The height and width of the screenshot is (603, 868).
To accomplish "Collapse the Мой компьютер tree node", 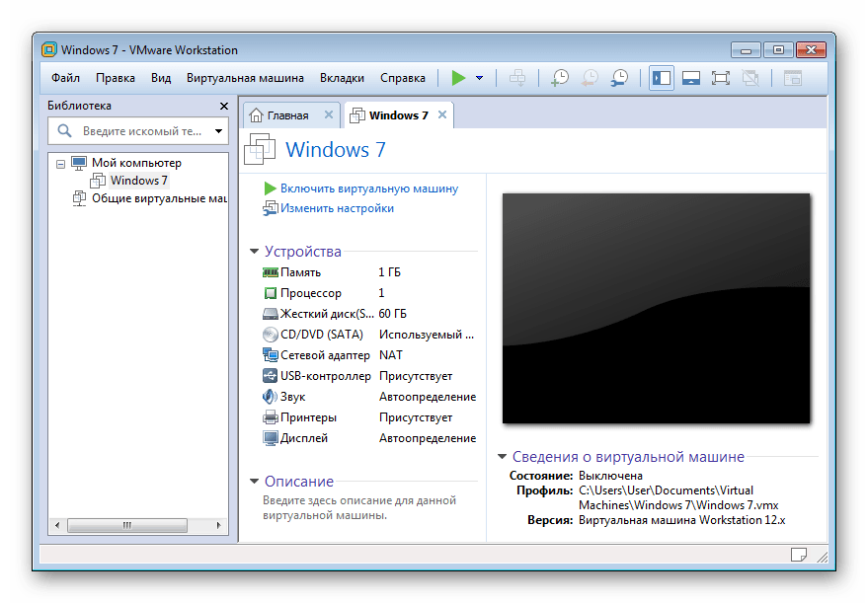I will tap(60, 164).
